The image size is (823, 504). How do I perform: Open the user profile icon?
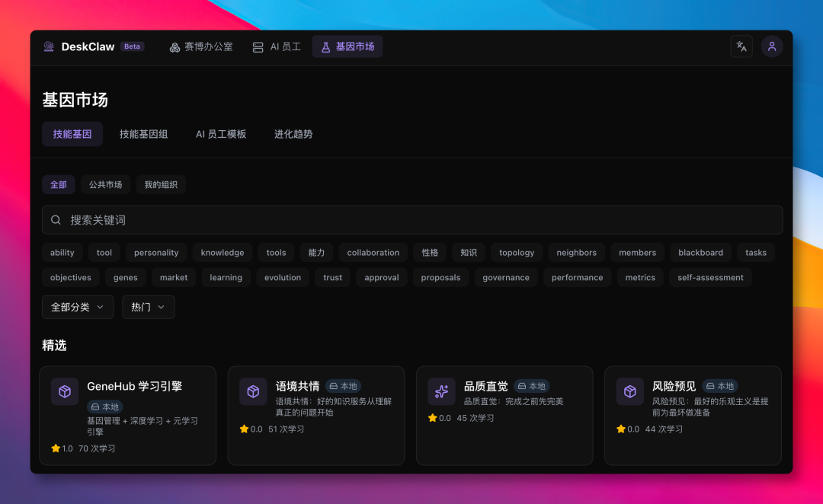click(771, 46)
